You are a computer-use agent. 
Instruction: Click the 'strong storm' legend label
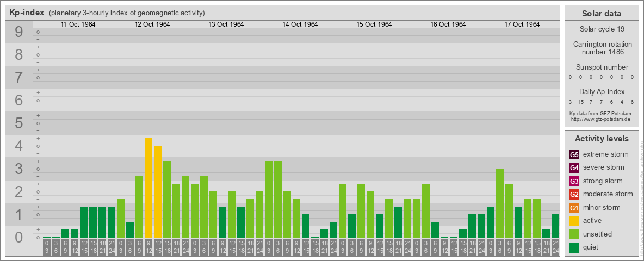603,181
